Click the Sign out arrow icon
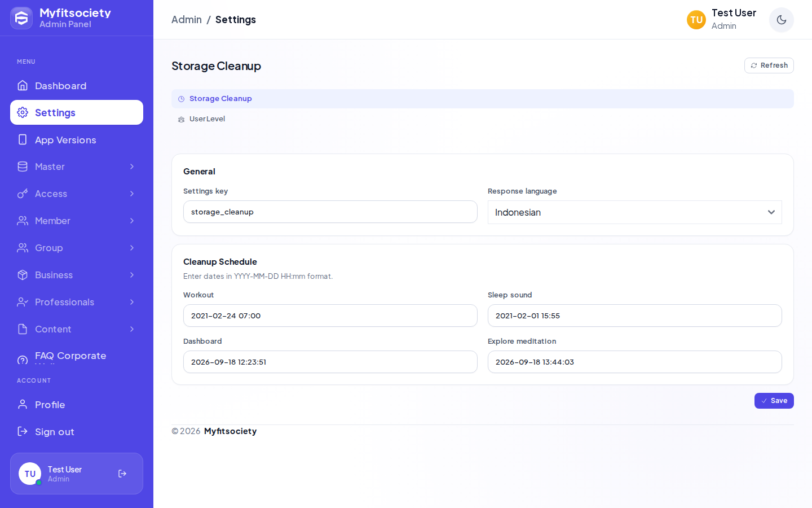The width and height of the screenshot is (812, 508). (23, 431)
